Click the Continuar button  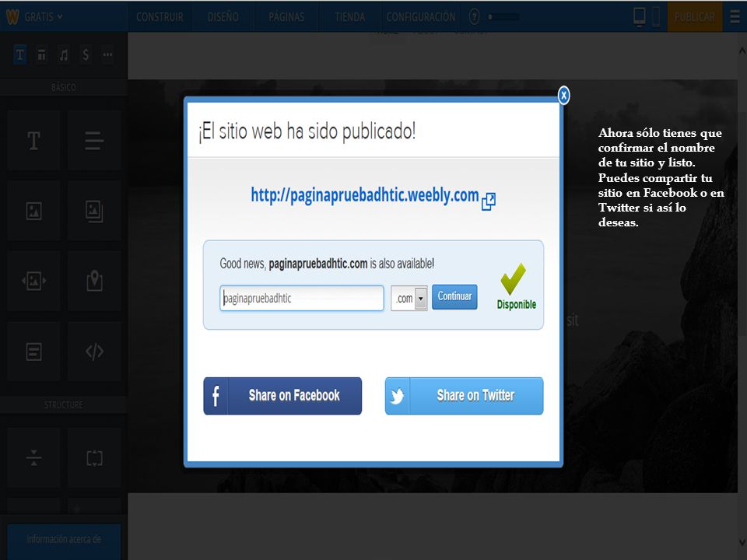coord(454,296)
